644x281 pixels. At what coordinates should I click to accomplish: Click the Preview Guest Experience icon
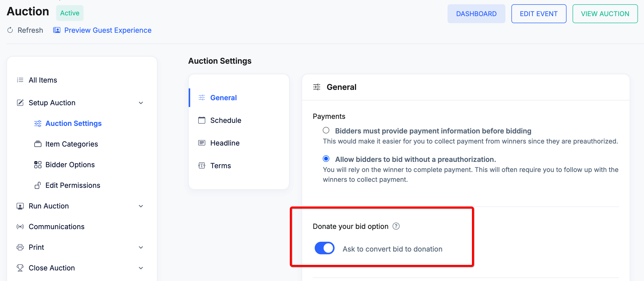(x=57, y=30)
